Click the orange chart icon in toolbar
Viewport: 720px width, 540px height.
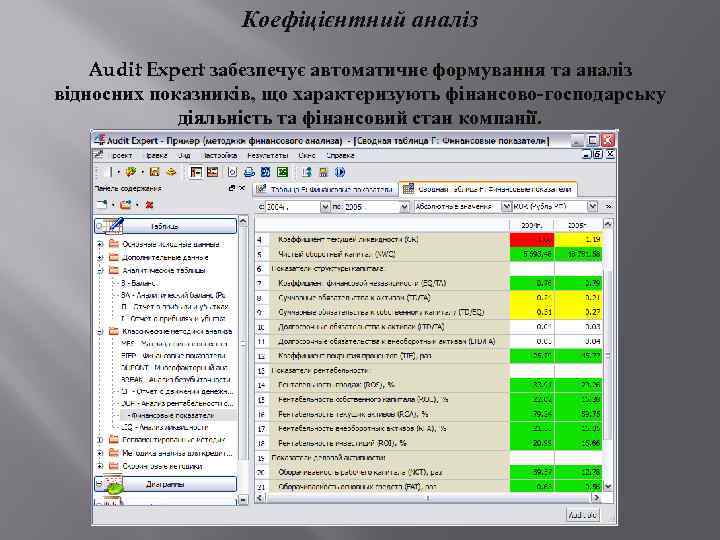[x=154, y=172]
